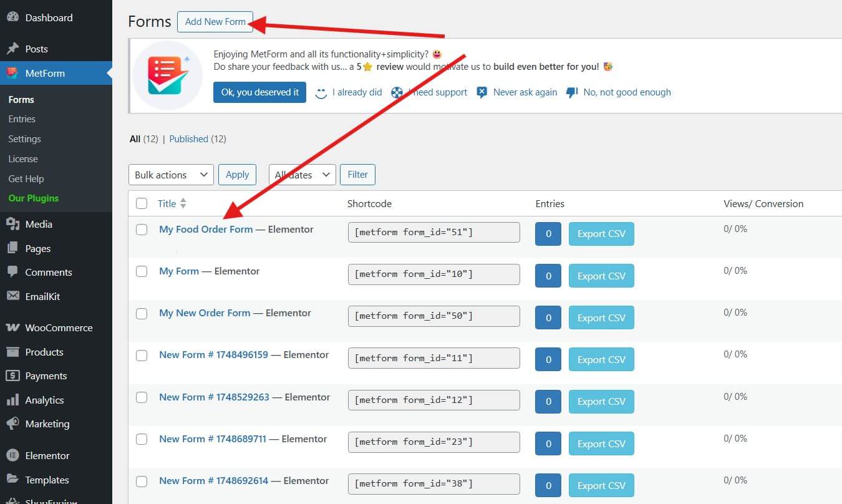Toggle the select-all checkbox in table header
Image resolution: width=842 pixels, height=504 pixels.
(142, 203)
